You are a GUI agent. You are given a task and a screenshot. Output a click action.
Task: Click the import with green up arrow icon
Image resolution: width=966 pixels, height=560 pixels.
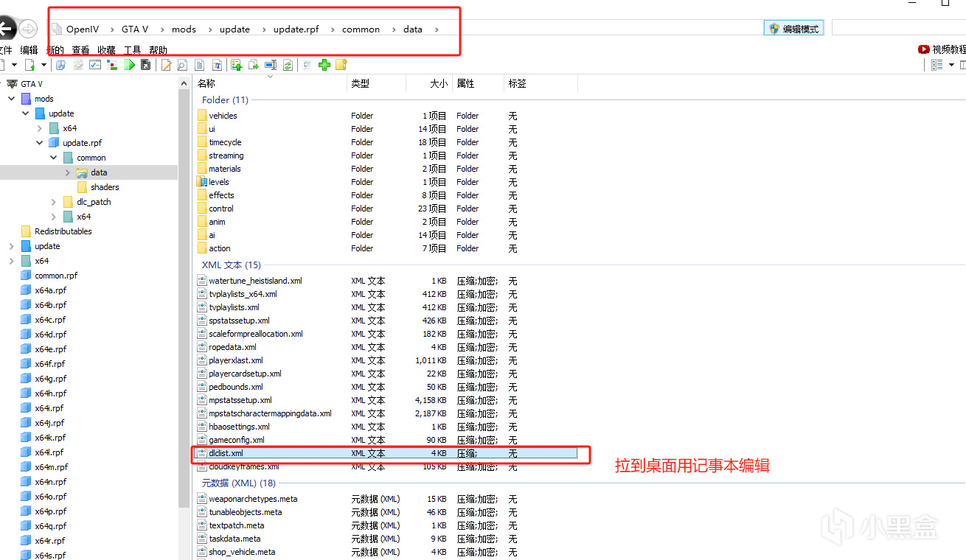tap(237, 65)
